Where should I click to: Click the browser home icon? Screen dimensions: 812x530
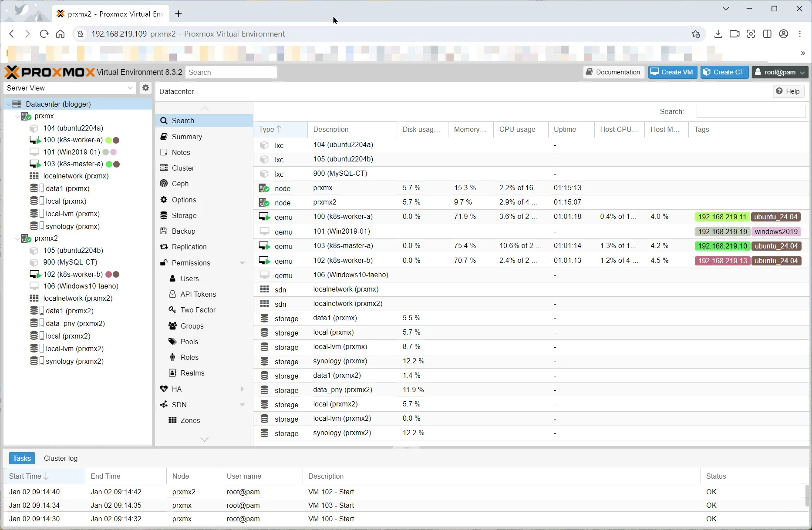pos(61,34)
